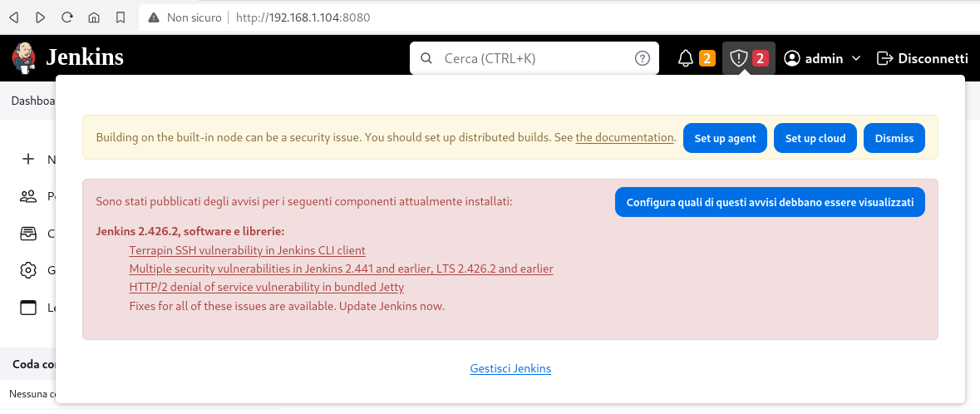Click the Jenkins butler logo
This screenshot has height=414, width=980.
tap(24, 57)
